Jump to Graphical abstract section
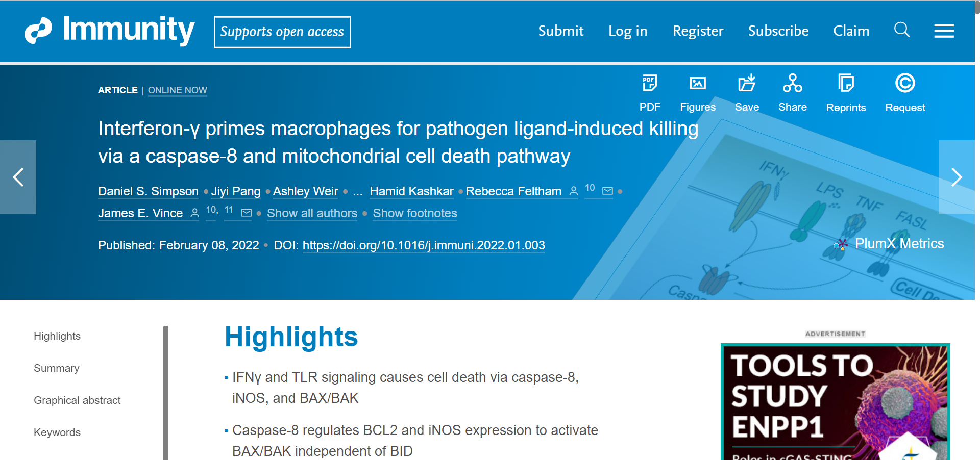Screen dimensions: 980x460 [x=77, y=400]
